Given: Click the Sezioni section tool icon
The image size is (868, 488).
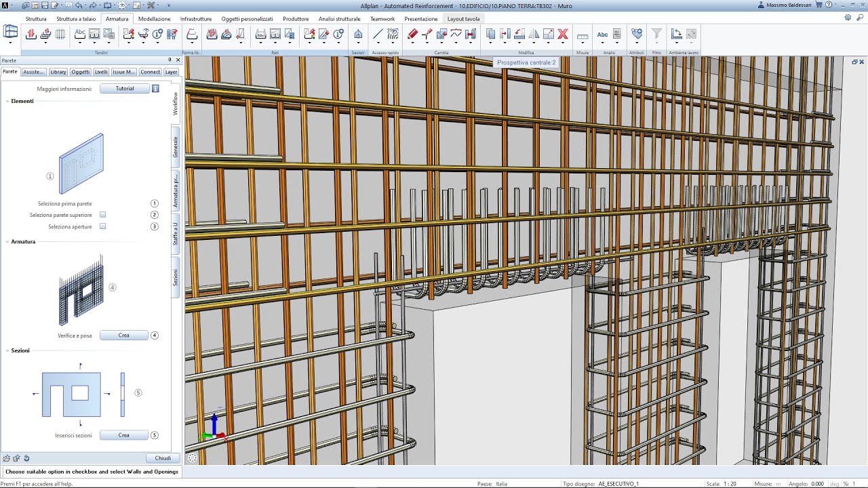Looking at the screenshot, I should (x=358, y=34).
